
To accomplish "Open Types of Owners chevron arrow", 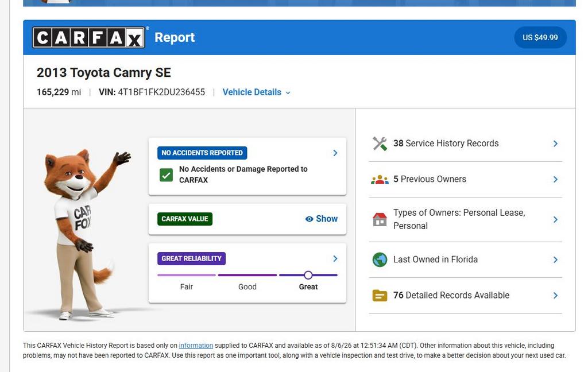I will [x=555, y=220].
